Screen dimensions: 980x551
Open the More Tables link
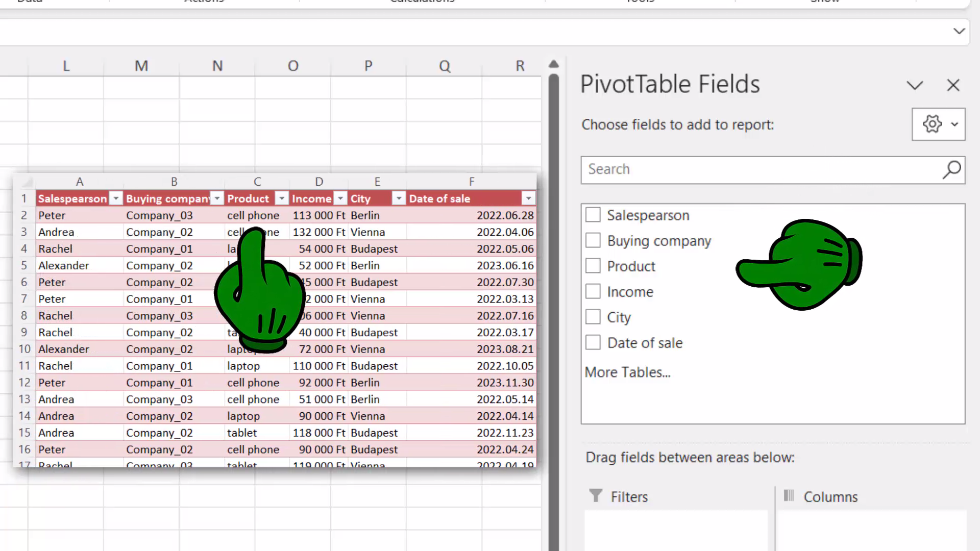click(x=627, y=372)
